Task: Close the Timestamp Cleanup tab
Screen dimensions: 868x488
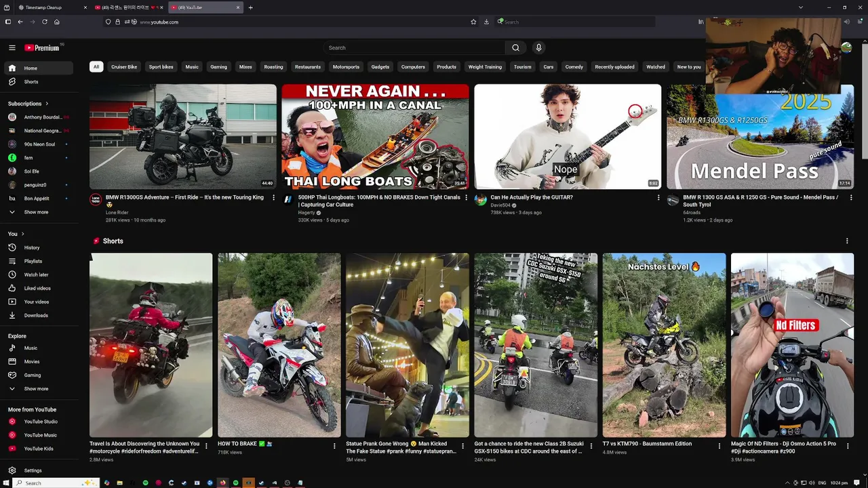Action: coord(85,7)
